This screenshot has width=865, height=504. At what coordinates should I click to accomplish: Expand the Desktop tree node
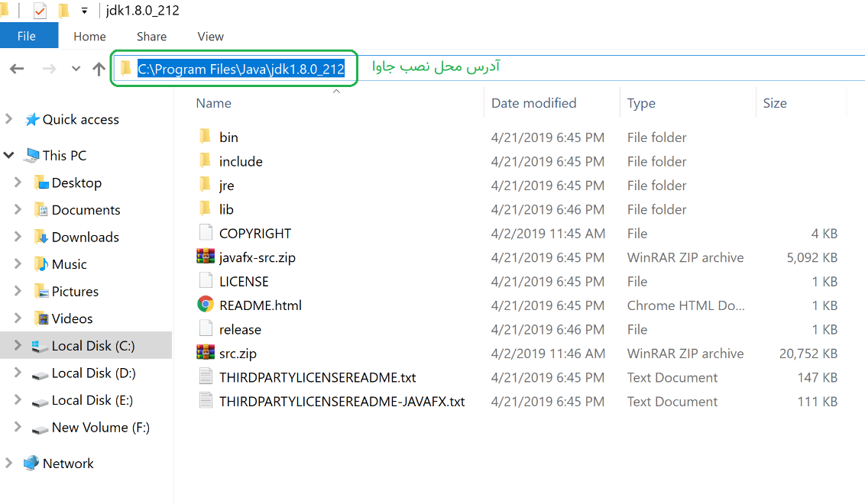(18, 182)
